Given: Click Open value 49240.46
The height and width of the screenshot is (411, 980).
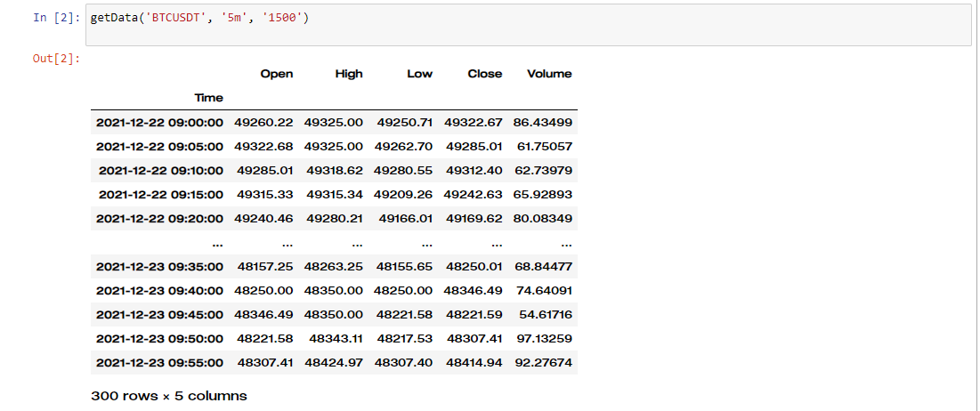Looking at the screenshot, I should 263,219.
